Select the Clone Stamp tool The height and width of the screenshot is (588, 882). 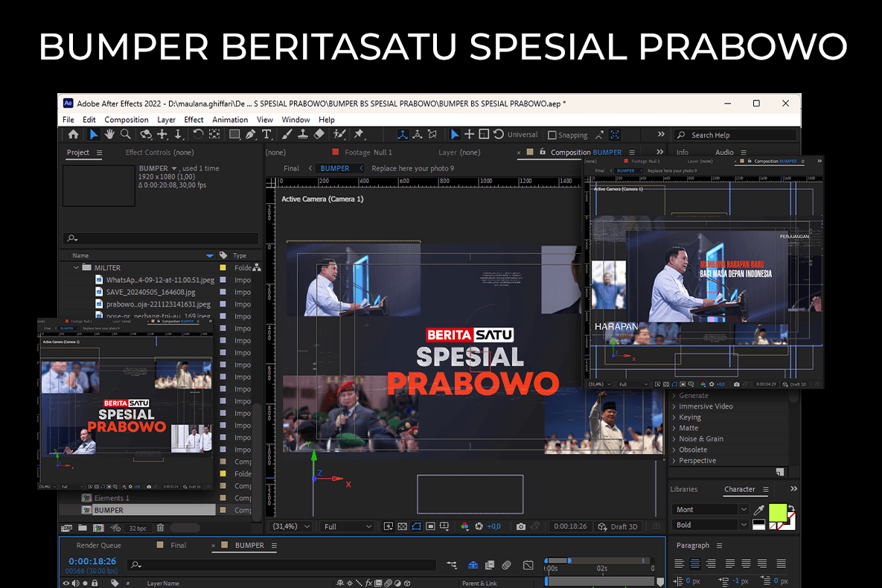pos(303,135)
